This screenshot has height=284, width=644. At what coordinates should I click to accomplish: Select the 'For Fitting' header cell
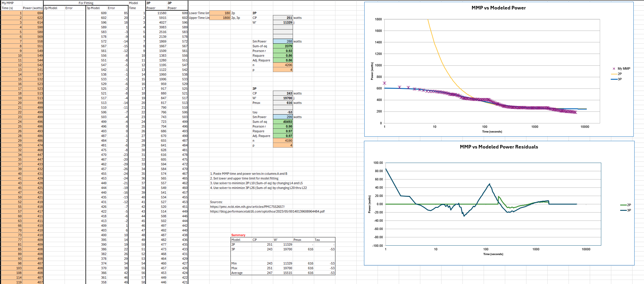pyautogui.click(x=86, y=3)
